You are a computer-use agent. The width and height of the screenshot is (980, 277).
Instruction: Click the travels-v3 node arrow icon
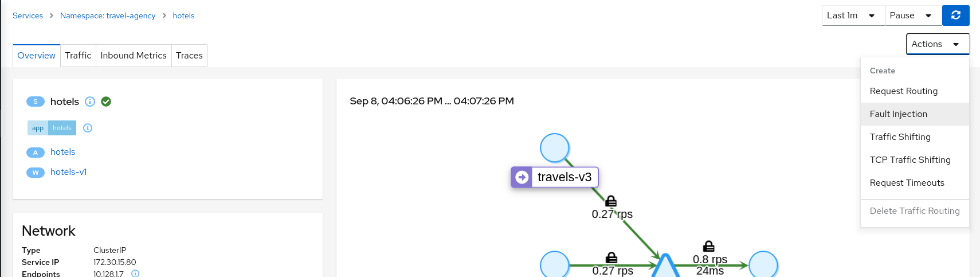(x=522, y=177)
